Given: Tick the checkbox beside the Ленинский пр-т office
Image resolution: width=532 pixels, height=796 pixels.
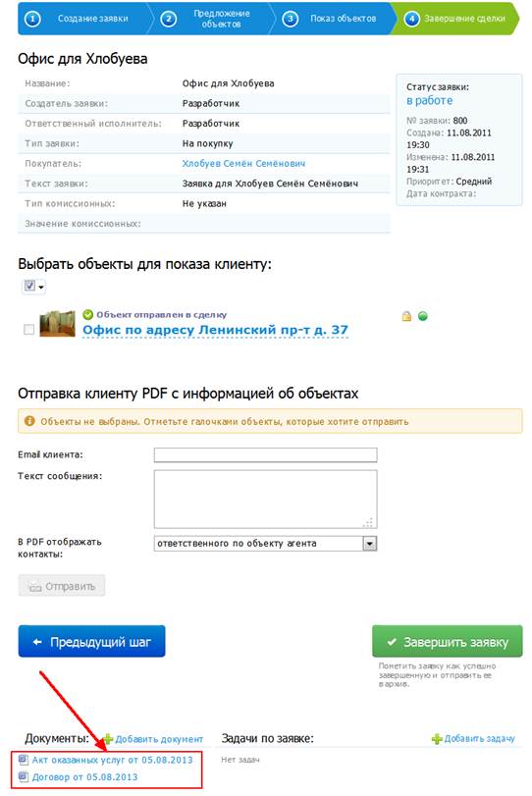Looking at the screenshot, I should [x=28, y=330].
